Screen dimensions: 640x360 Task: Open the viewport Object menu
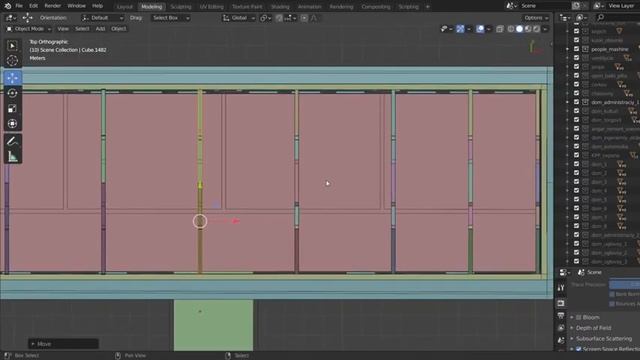[119, 29]
